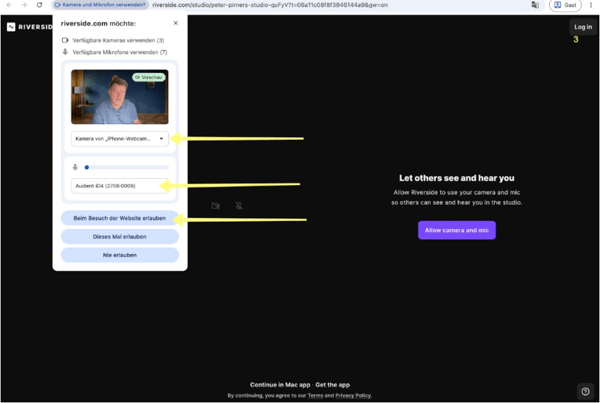Click the camera icon next to 'Verfügbare Kameras verwenden'
The height and width of the screenshot is (403, 600).
[65, 40]
